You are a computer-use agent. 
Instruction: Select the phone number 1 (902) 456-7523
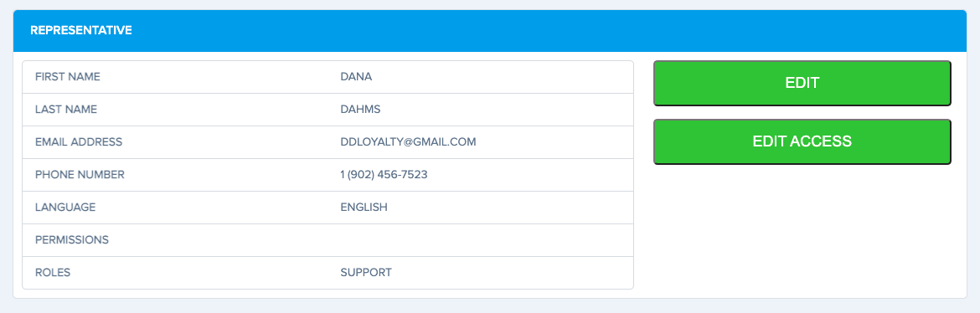384,174
